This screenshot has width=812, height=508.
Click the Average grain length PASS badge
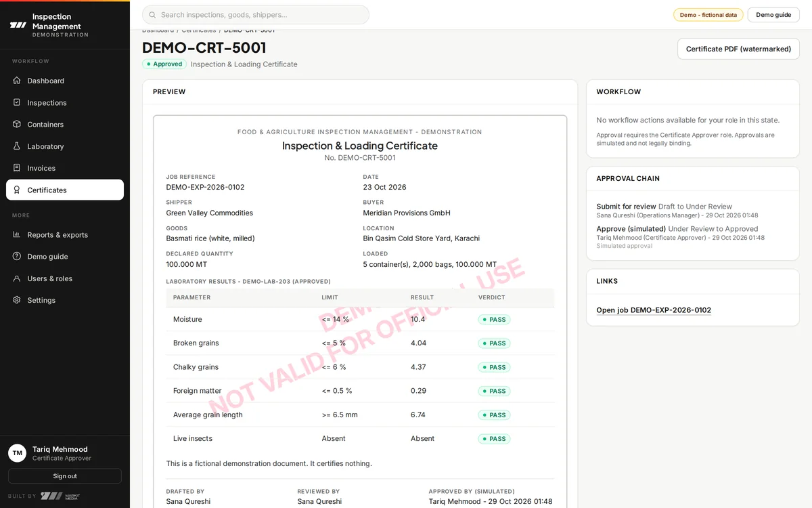493,415
